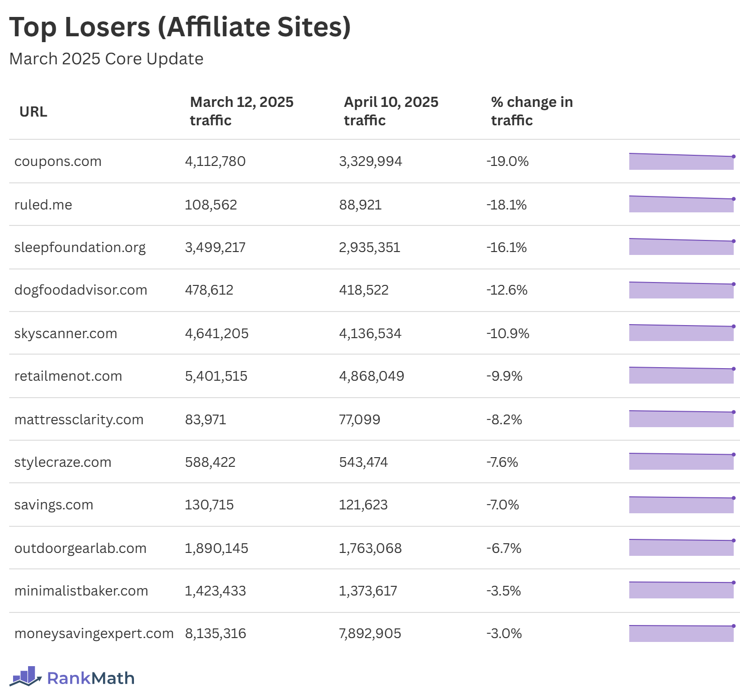Click the -7.6% change value

[502, 462]
